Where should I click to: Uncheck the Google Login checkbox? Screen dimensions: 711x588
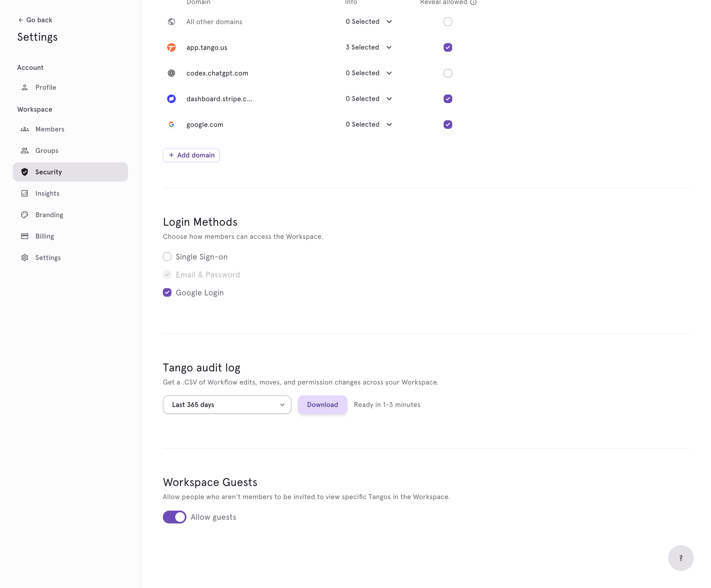167,292
